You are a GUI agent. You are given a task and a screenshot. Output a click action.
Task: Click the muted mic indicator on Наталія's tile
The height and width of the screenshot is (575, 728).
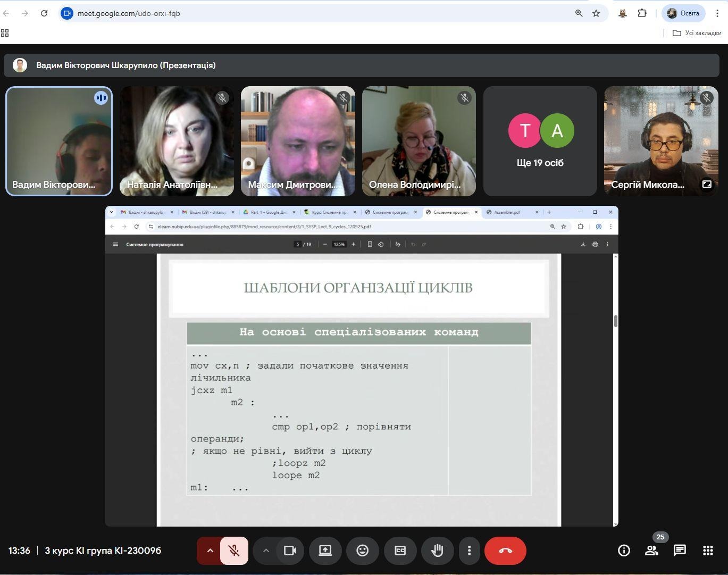click(222, 98)
